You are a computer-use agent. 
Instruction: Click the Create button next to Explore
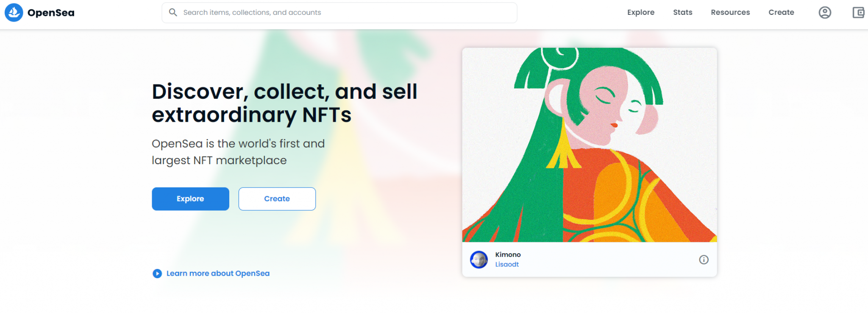click(x=277, y=198)
